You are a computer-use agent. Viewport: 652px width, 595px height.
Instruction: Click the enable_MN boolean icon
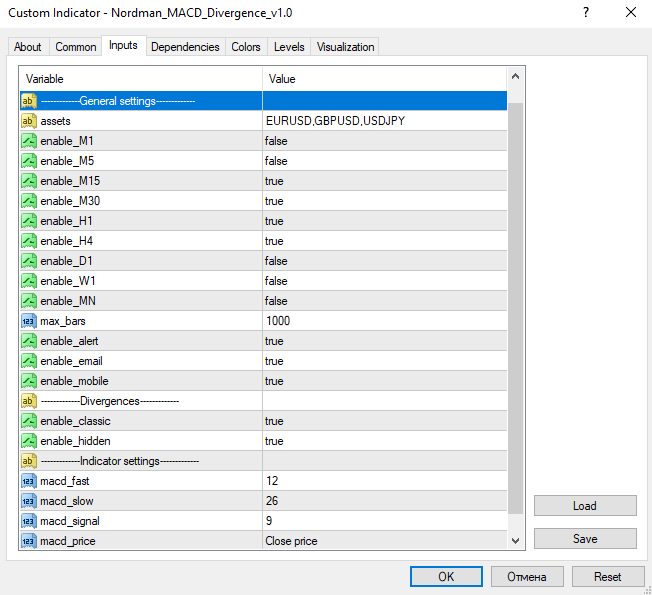pyautogui.click(x=29, y=301)
